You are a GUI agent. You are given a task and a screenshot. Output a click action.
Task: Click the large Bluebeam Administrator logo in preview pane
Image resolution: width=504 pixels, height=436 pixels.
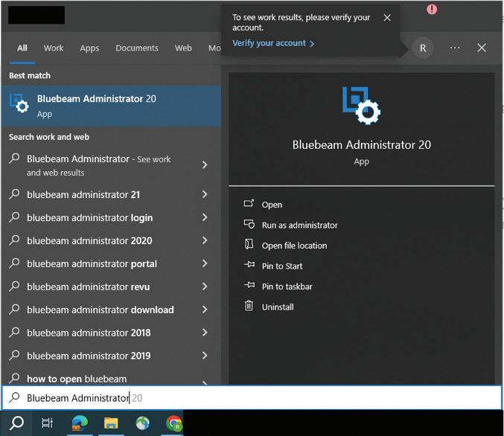(x=361, y=106)
